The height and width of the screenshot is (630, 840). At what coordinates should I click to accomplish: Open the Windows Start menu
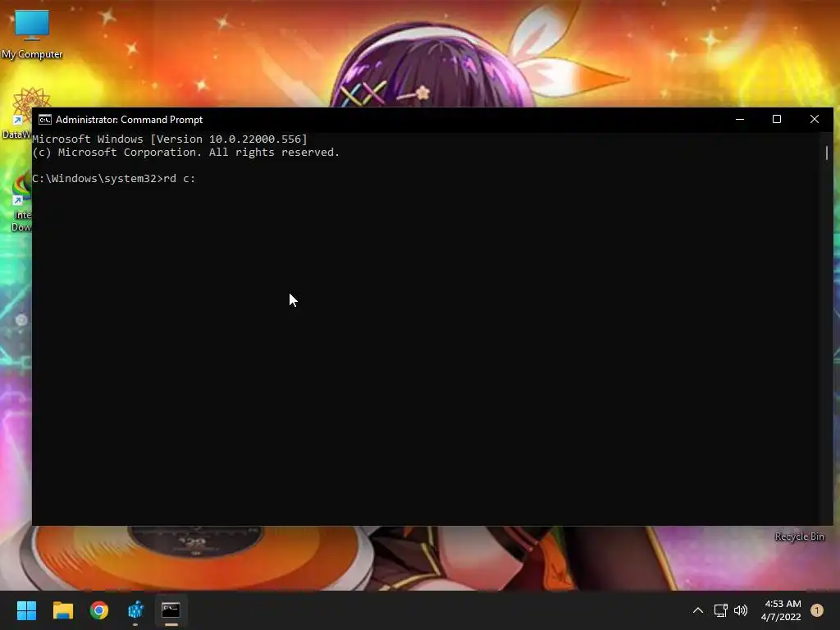coord(26,610)
